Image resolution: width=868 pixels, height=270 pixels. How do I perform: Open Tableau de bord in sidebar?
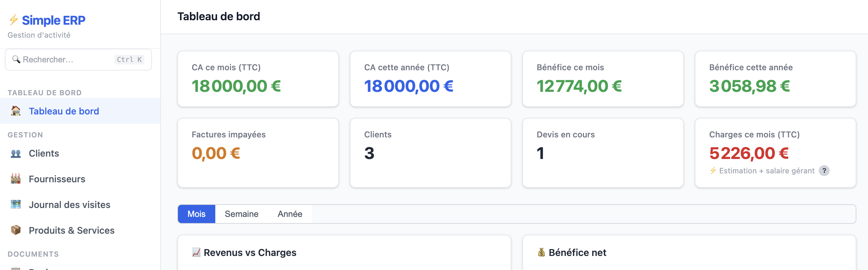point(80,111)
